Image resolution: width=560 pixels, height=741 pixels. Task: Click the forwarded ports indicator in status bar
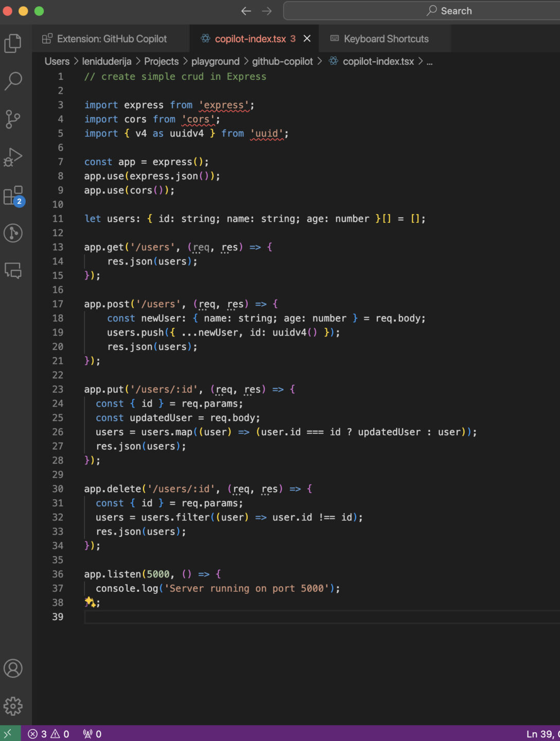[91, 733]
